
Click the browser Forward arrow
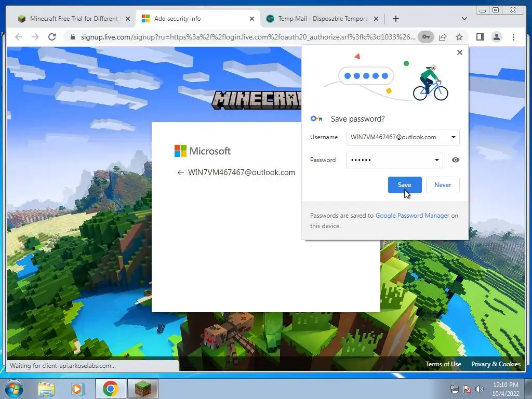click(35, 37)
